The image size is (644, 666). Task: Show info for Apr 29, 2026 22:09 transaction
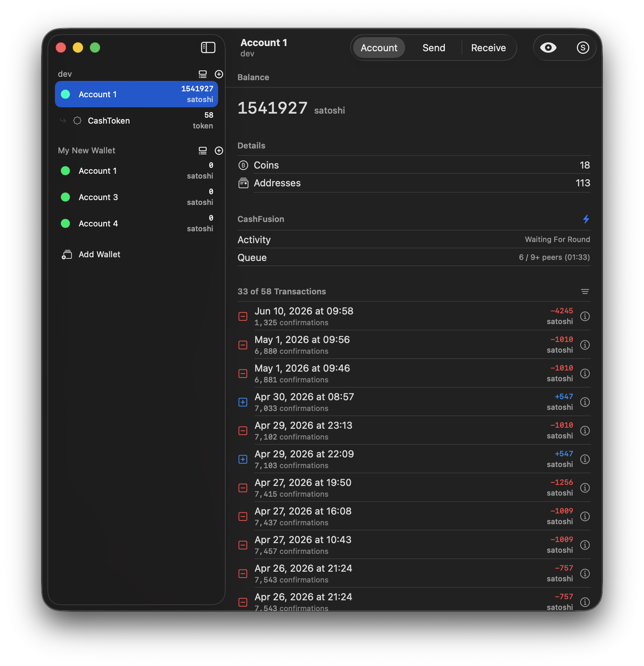pyautogui.click(x=585, y=459)
